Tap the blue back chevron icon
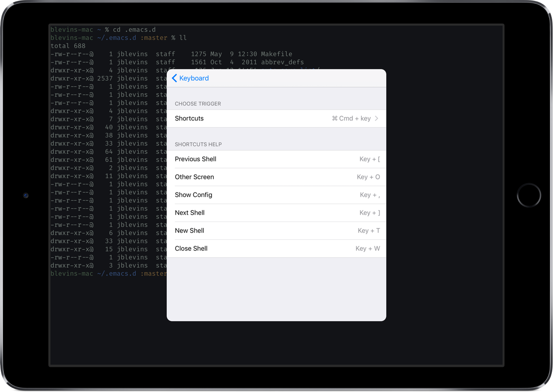The width and height of the screenshot is (553, 392). pos(174,78)
